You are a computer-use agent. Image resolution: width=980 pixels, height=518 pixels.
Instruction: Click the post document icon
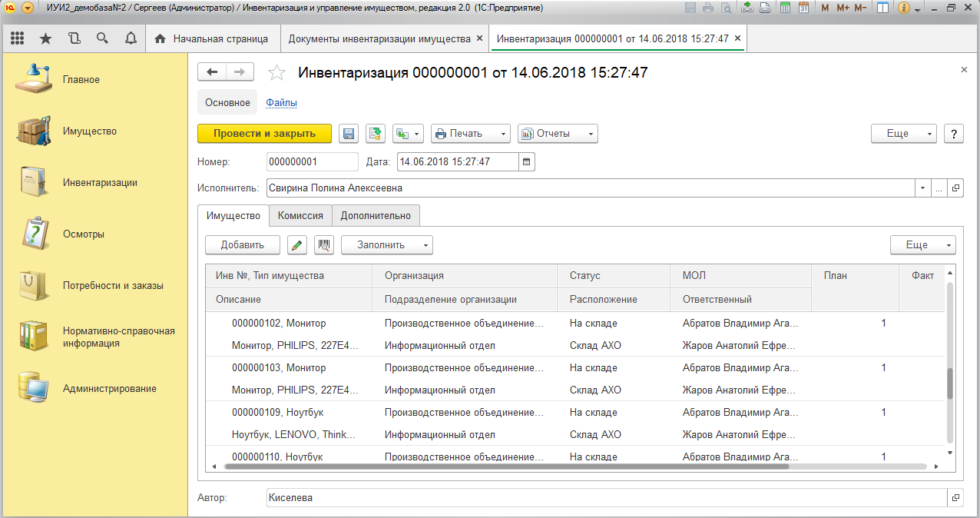375,134
